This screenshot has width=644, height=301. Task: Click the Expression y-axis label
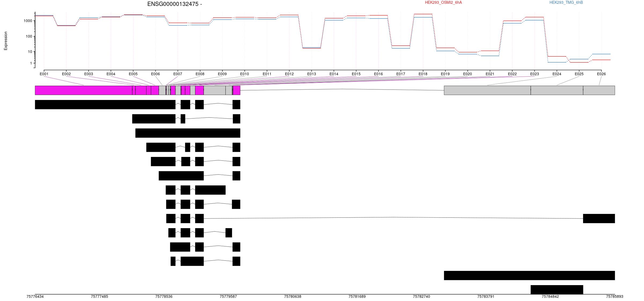6,41
